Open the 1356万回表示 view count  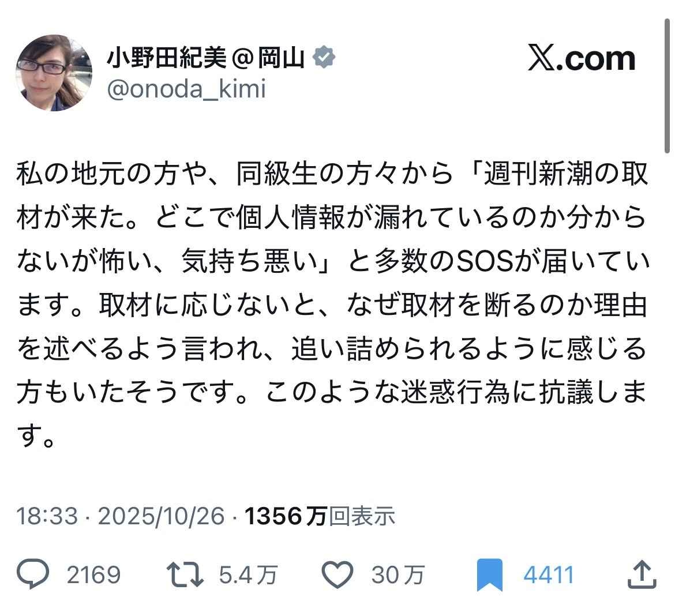(320, 515)
